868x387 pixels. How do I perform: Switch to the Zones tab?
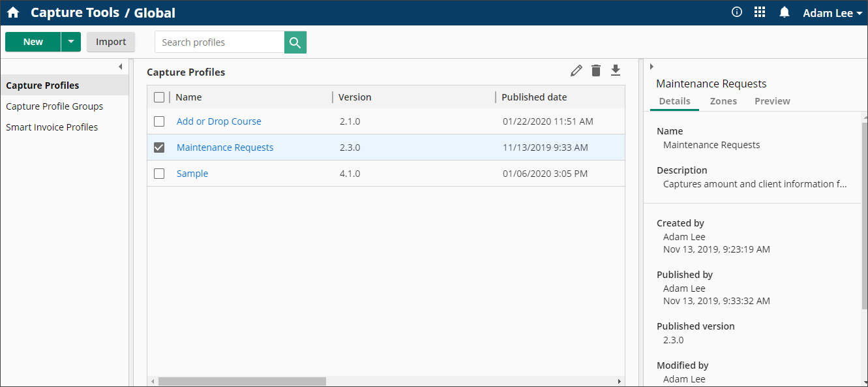(x=723, y=101)
